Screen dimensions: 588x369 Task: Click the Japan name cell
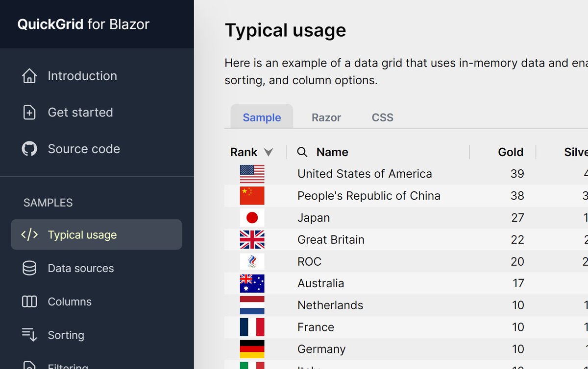pyautogui.click(x=314, y=218)
